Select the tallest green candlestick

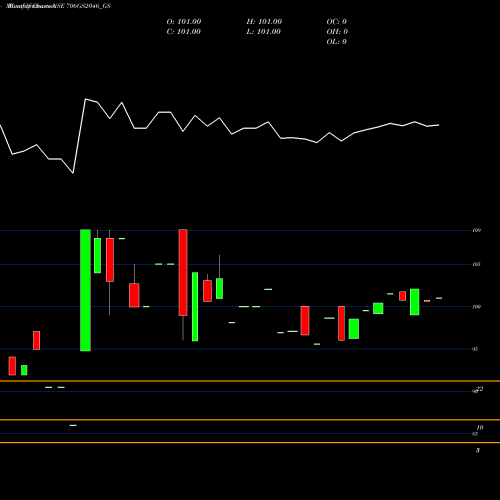point(85,290)
